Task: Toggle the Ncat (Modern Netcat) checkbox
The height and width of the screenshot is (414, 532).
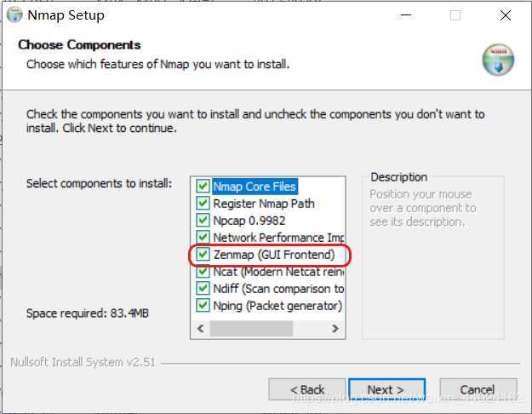Action: 203,272
